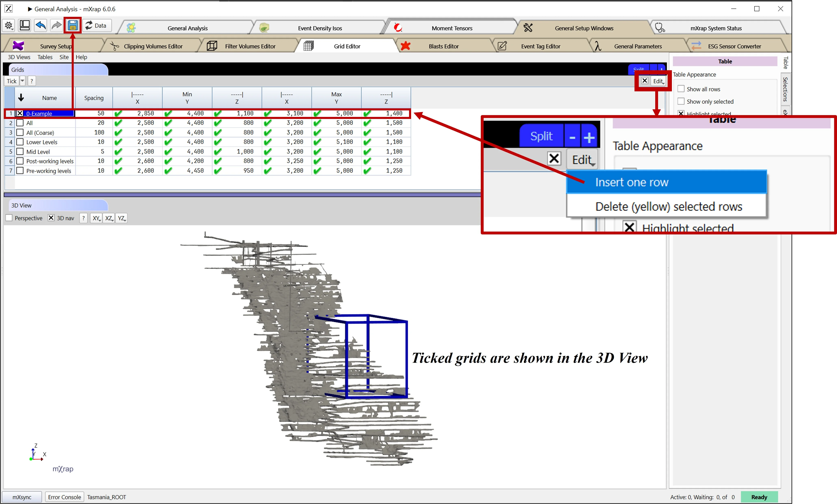The width and height of the screenshot is (837, 504).
Task: Redo using the gray arrow icon
Action: coord(56,25)
